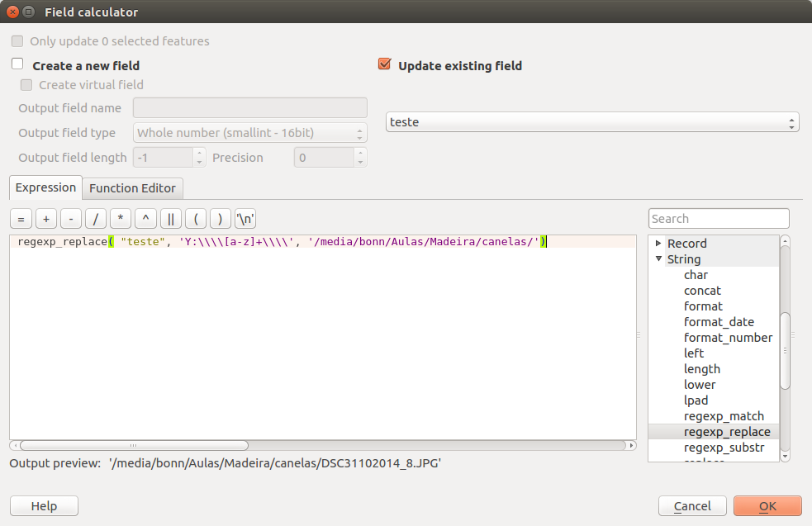
Task: Add the division slash operator
Action: pyautogui.click(x=96, y=219)
